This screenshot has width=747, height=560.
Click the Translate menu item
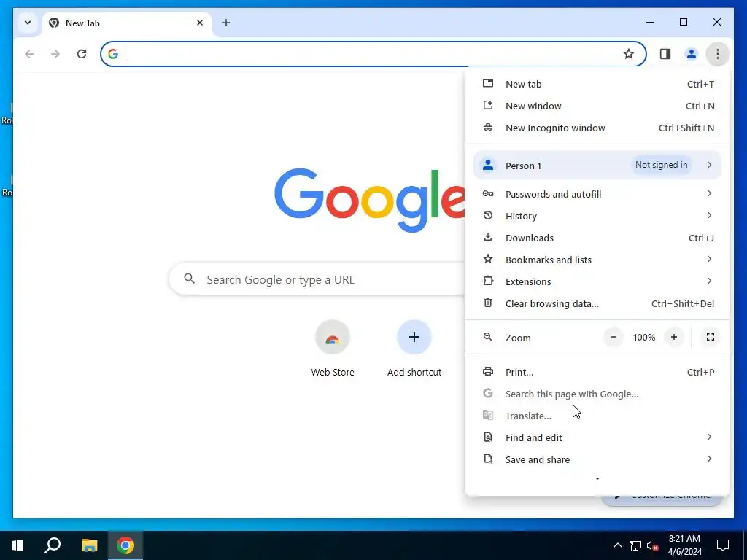(597, 416)
